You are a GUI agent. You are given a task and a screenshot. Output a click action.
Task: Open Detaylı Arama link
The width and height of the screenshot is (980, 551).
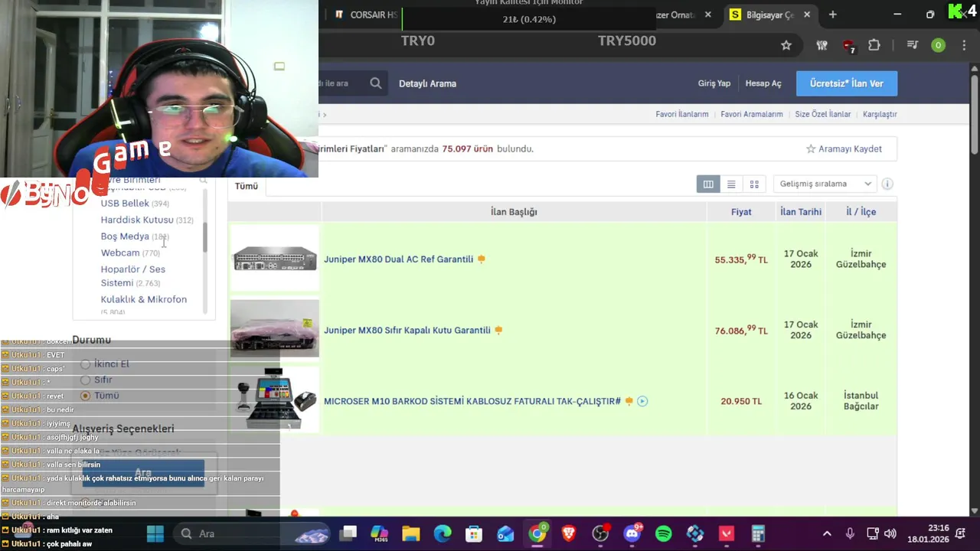pyautogui.click(x=427, y=83)
